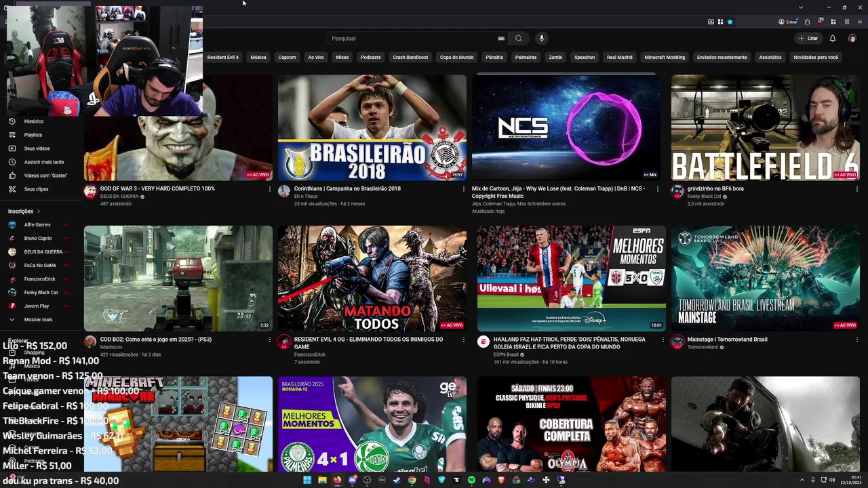Open YouTube notifications bell
Image resolution: width=868 pixels, height=488 pixels.
tap(833, 39)
